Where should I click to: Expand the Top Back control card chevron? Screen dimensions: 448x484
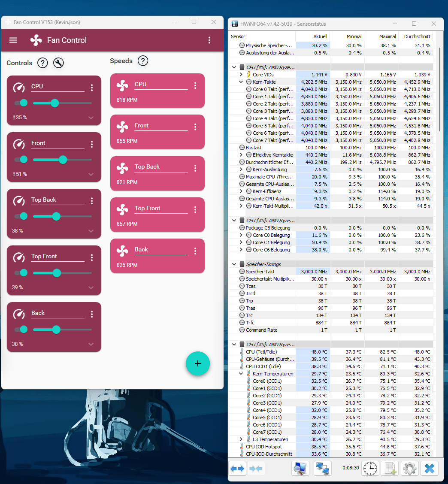pyautogui.click(x=91, y=231)
